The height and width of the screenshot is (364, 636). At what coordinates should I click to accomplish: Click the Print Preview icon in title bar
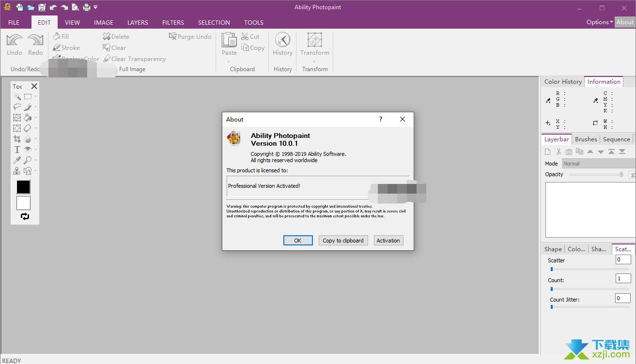[x=76, y=7]
